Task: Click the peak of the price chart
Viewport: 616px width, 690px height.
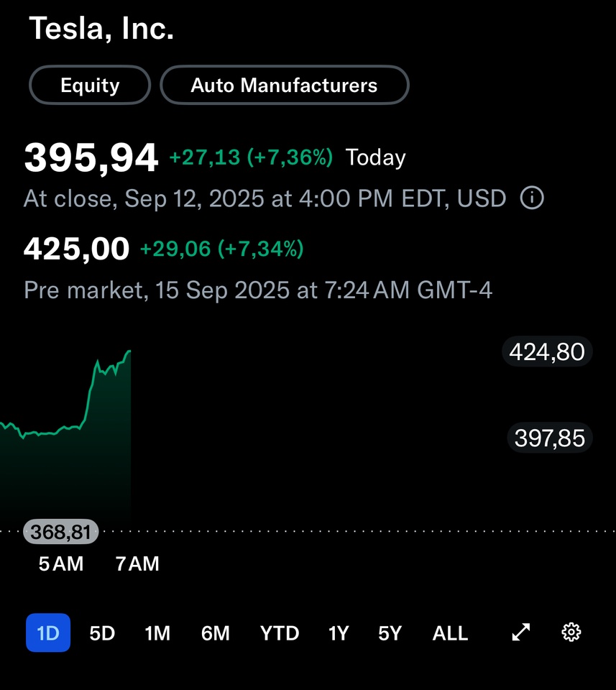Action: click(x=129, y=351)
